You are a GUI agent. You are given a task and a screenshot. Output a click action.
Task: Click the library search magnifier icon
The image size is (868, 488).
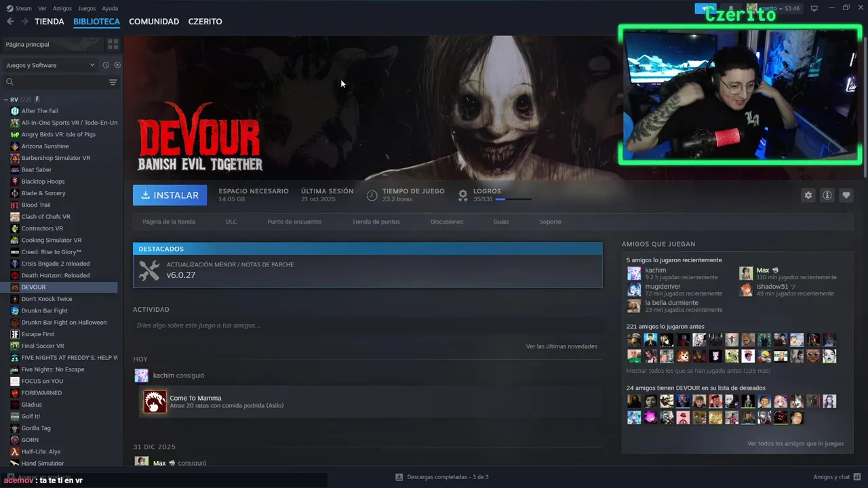pyautogui.click(x=9, y=82)
